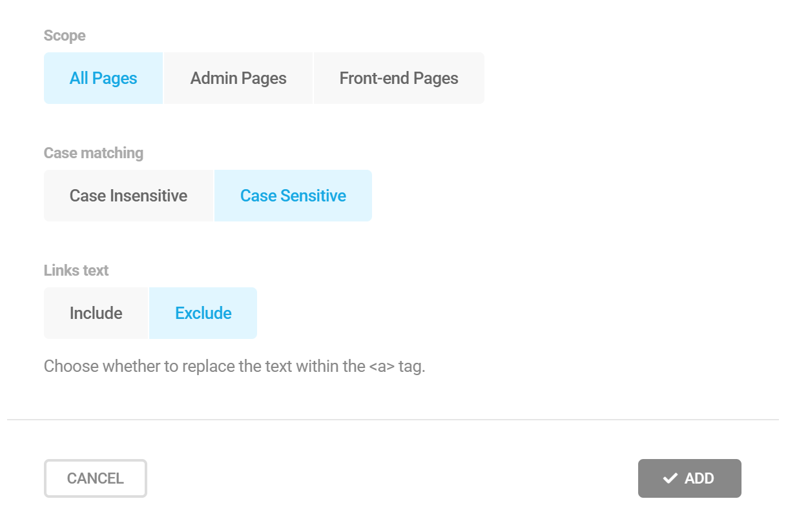Activate the Admin Pages segment
The width and height of the screenshot is (788, 532).
tap(238, 77)
